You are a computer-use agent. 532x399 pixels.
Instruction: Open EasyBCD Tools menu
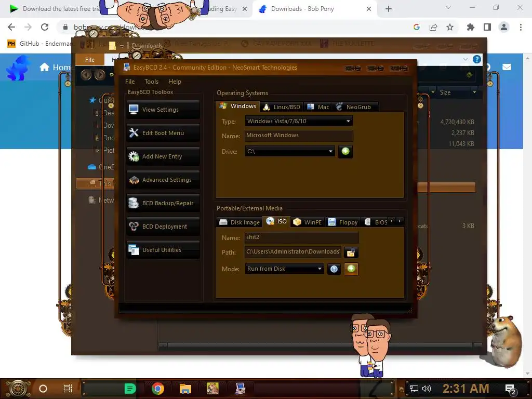[x=151, y=82]
